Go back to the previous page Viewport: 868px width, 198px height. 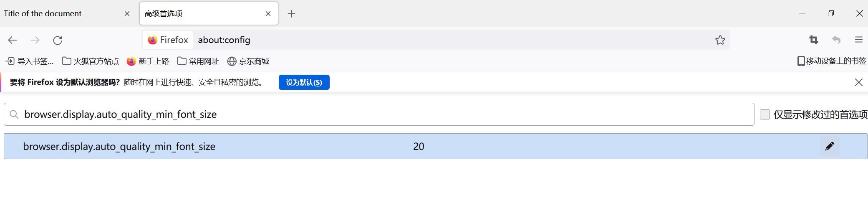[13, 40]
